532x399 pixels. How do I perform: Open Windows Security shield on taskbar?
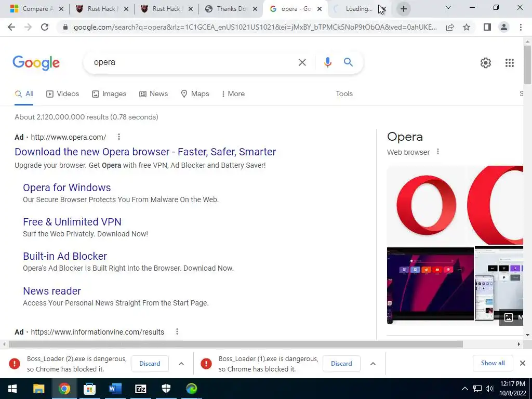coord(166,389)
